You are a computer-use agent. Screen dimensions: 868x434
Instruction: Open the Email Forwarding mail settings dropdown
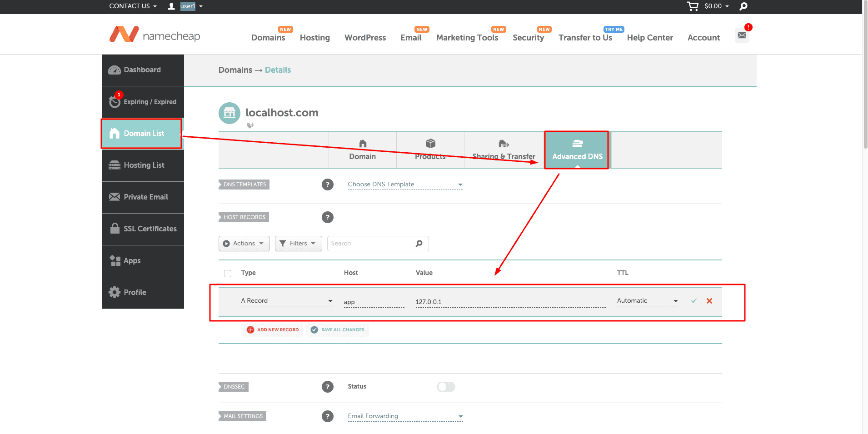tap(405, 416)
